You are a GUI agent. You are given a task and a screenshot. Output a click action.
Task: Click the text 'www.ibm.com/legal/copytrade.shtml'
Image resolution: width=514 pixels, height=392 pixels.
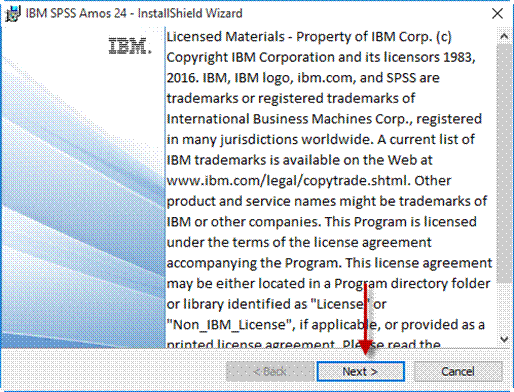[287, 181]
